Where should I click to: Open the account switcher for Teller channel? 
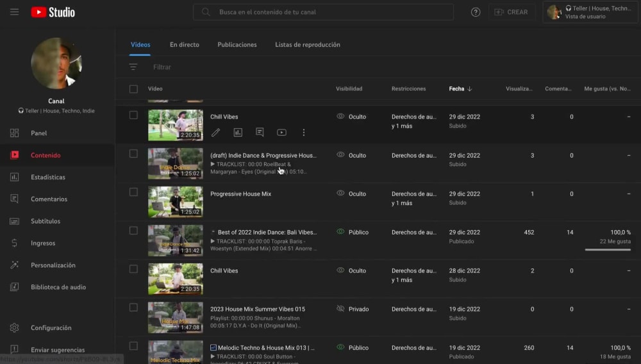[590, 12]
